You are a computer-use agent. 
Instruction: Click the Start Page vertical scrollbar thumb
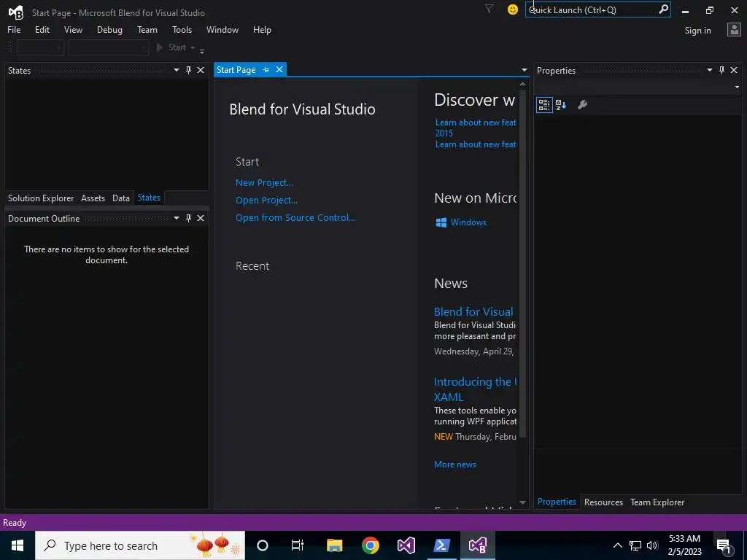click(522, 262)
